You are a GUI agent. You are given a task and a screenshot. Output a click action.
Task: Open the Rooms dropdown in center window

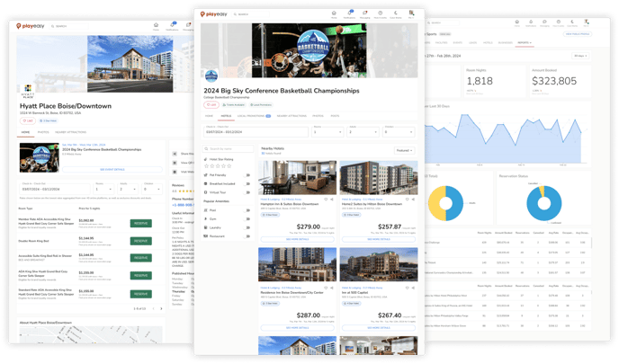pyautogui.click(x=327, y=131)
